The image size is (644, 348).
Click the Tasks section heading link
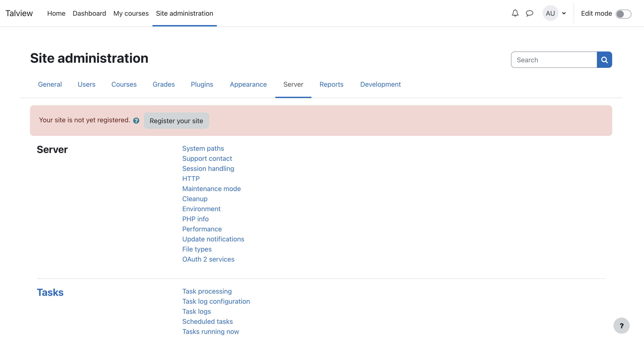50,292
